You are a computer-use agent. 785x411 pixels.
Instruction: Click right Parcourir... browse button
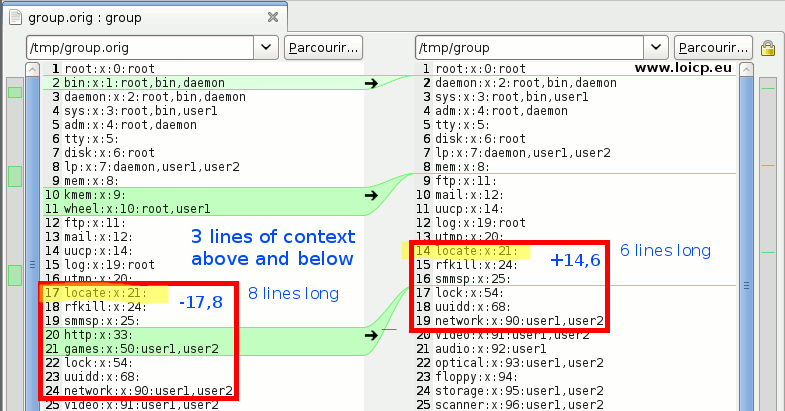pos(712,47)
